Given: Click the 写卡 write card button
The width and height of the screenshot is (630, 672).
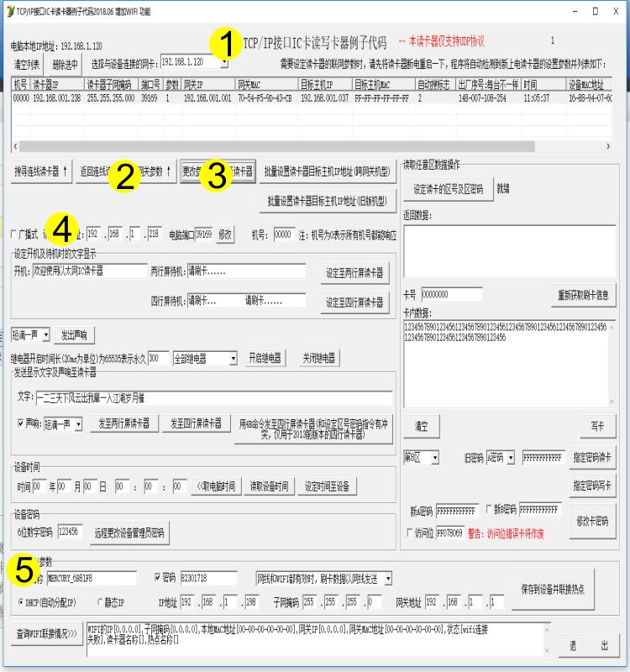Looking at the screenshot, I should [597, 426].
